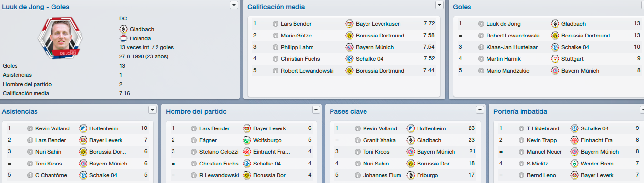The height and width of the screenshot is (183, 644).
Task: Click the Hoffenheim club badge in Asistencias
Action: coord(83,129)
